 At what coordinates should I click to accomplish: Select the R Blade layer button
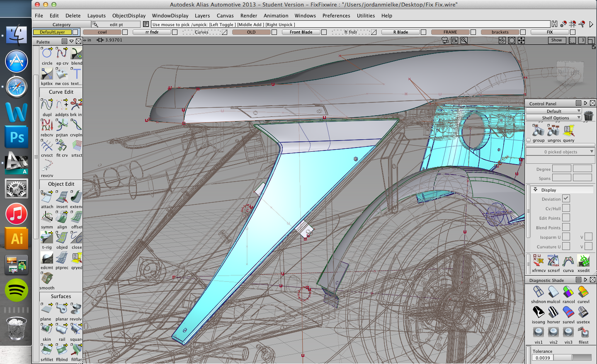coord(400,32)
